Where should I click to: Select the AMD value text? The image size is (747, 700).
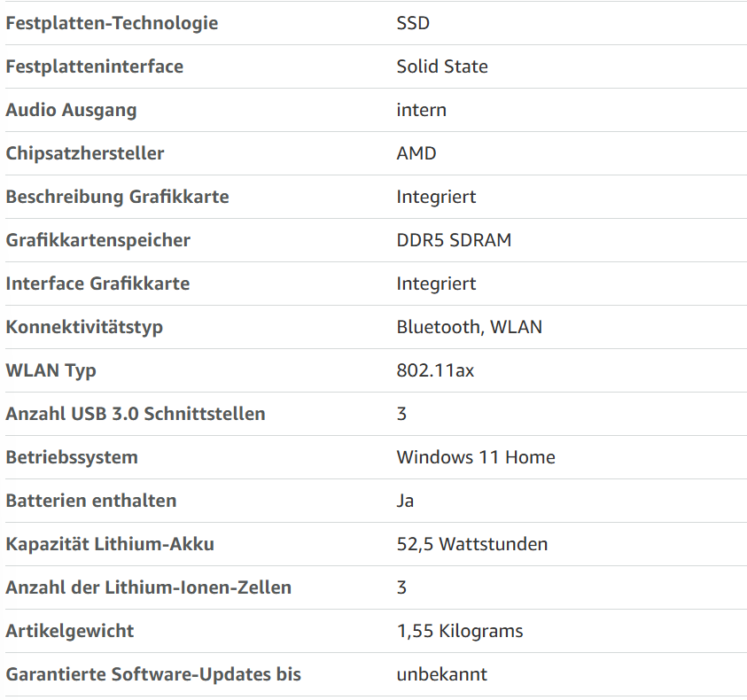[x=416, y=153]
